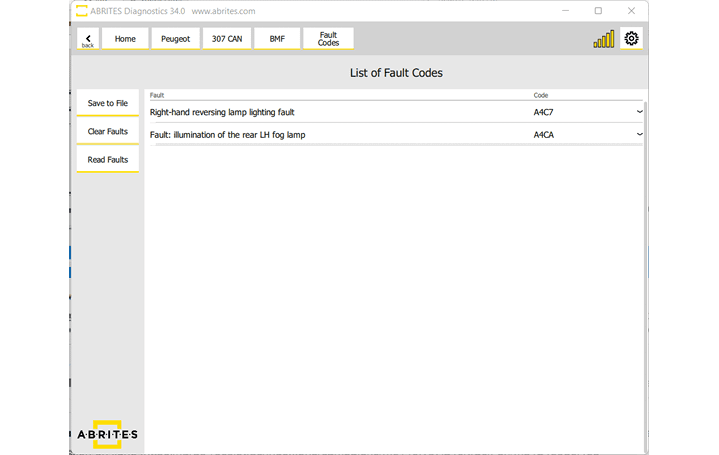719x455 pixels.
Task: Close the ABRITES Diagnostics window
Action: (630, 11)
